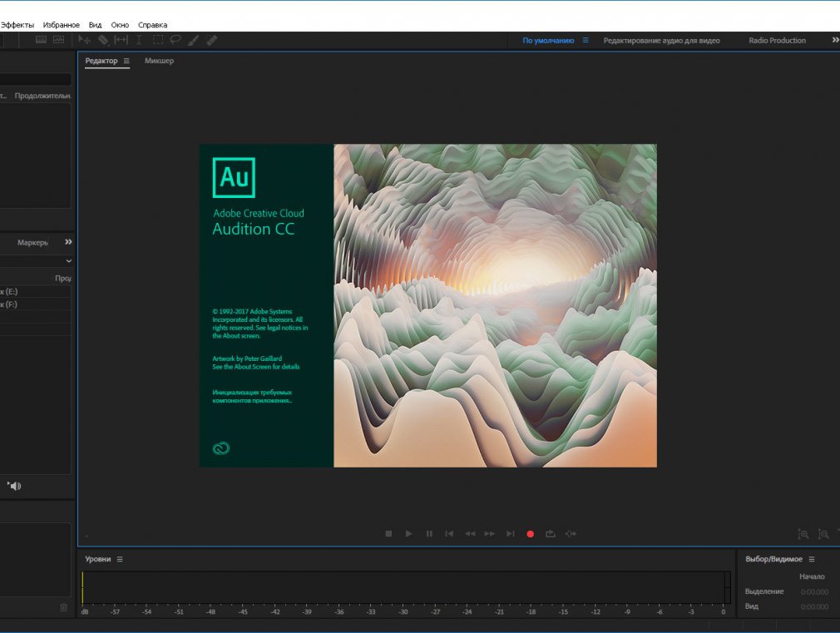Viewport: 840px width, 633px height.
Task: Start playback with Play button
Action: click(x=408, y=533)
